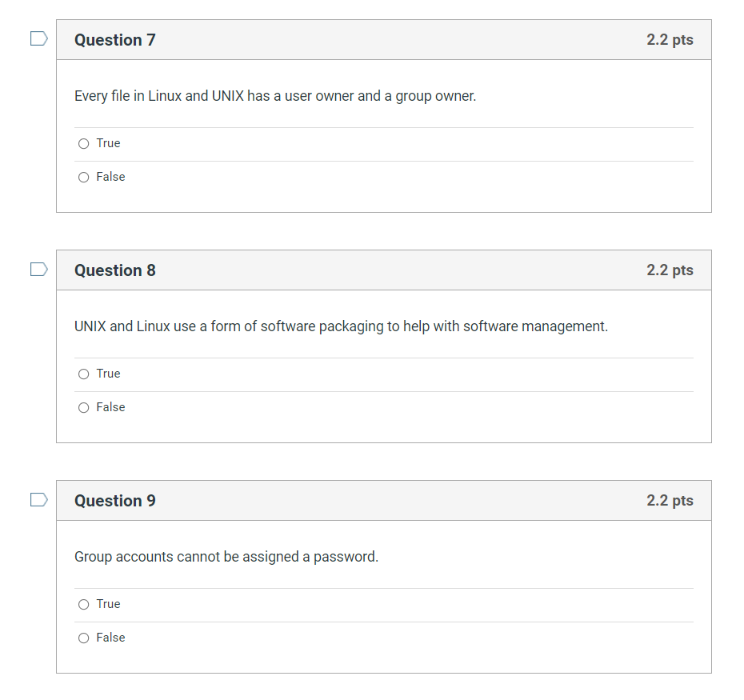Click the Question 9 header title

[x=115, y=501]
